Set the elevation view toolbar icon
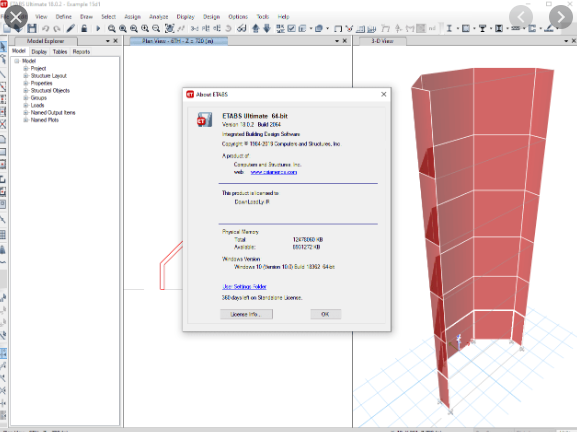Viewport: 577px width, 432px height. (217, 28)
